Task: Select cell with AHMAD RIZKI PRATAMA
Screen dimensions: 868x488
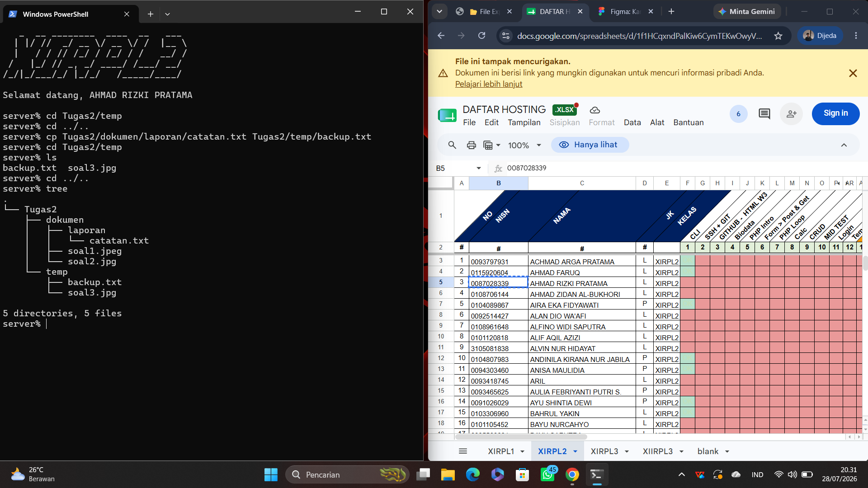Action: pyautogui.click(x=582, y=283)
